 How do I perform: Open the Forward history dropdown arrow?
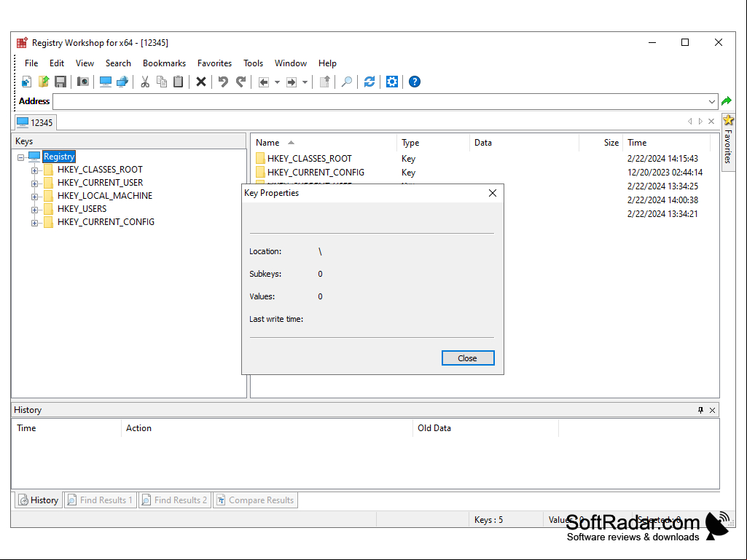[305, 82]
